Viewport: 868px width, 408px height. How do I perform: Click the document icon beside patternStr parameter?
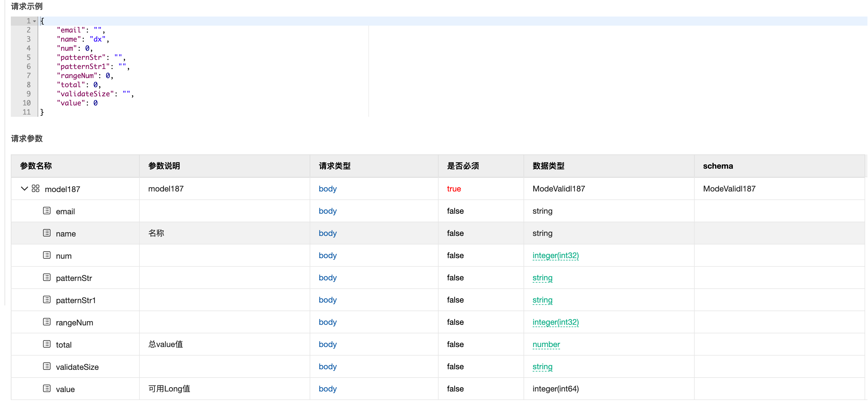click(46, 278)
